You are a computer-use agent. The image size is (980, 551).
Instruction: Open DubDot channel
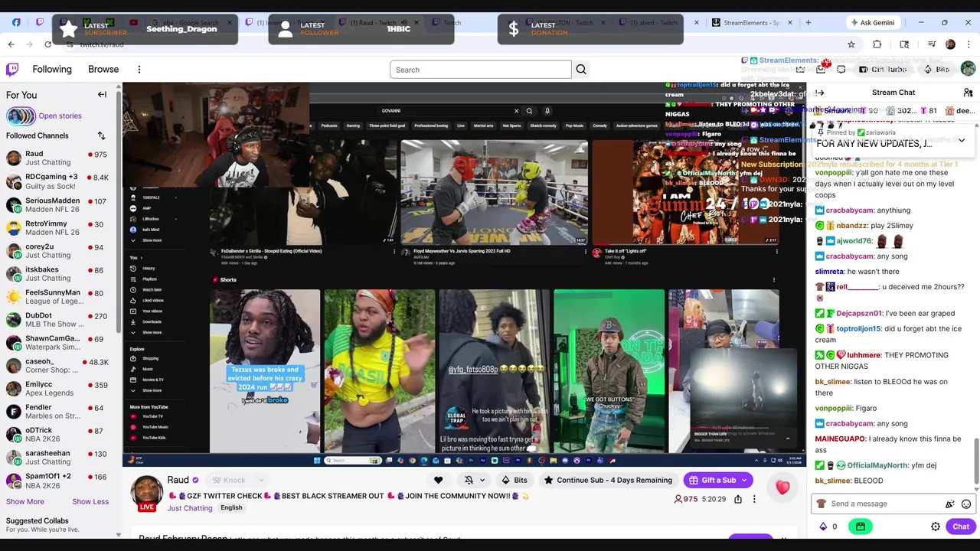pyautogui.click(x=58, y=319)
